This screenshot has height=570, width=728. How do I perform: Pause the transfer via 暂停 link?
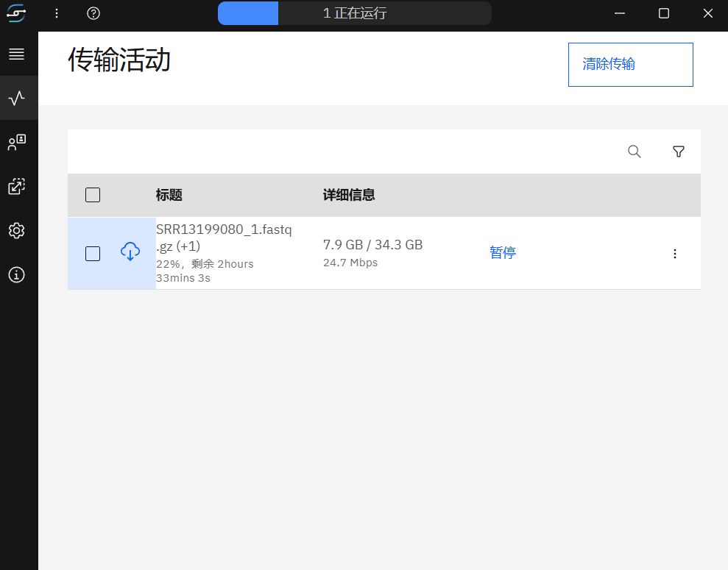pyautogui.click(x=503, y=253)
